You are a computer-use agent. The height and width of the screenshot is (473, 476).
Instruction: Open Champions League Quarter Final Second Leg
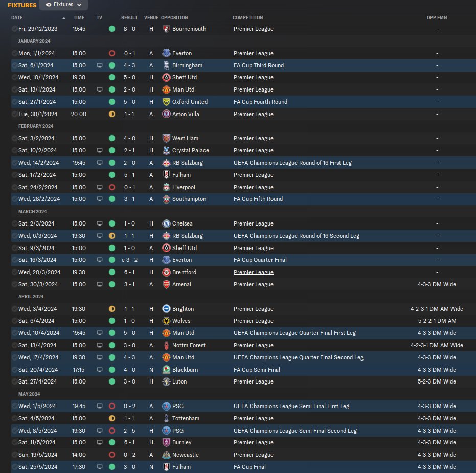point(299,357)
